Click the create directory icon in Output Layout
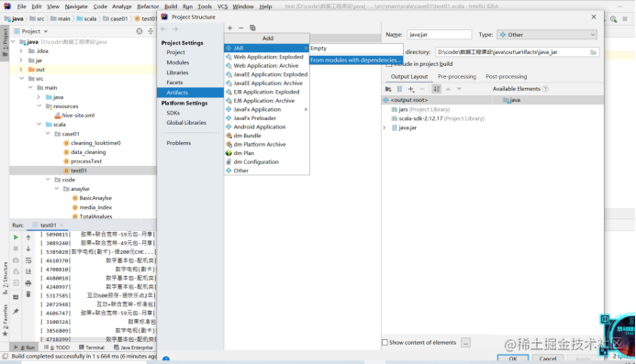This screenshot has width=636, height=364. tap(388, 89)
